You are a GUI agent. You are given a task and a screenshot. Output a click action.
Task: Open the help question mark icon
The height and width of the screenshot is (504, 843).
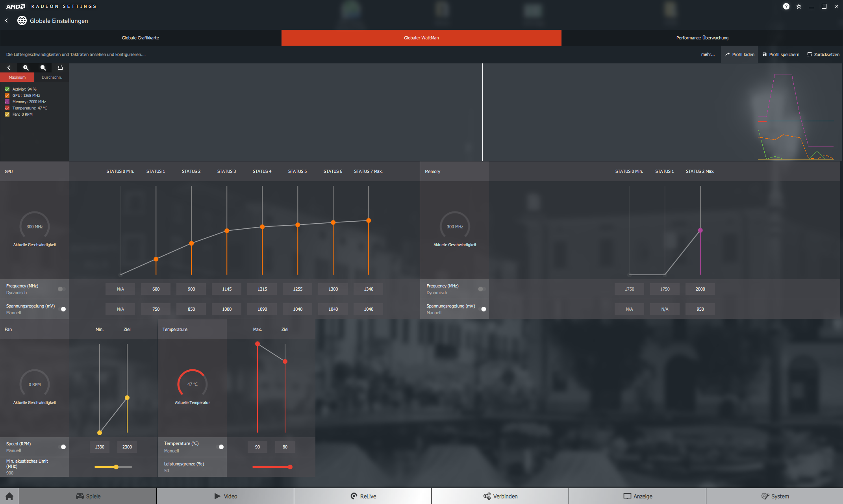[x=786, y=6]
